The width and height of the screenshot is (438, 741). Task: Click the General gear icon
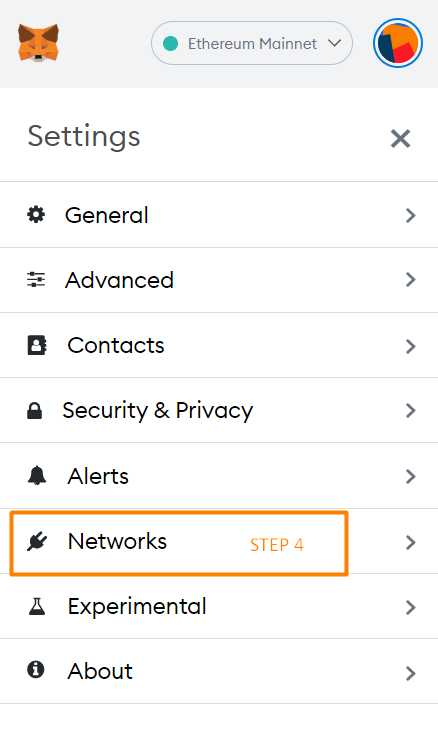(x=36, y=215)
